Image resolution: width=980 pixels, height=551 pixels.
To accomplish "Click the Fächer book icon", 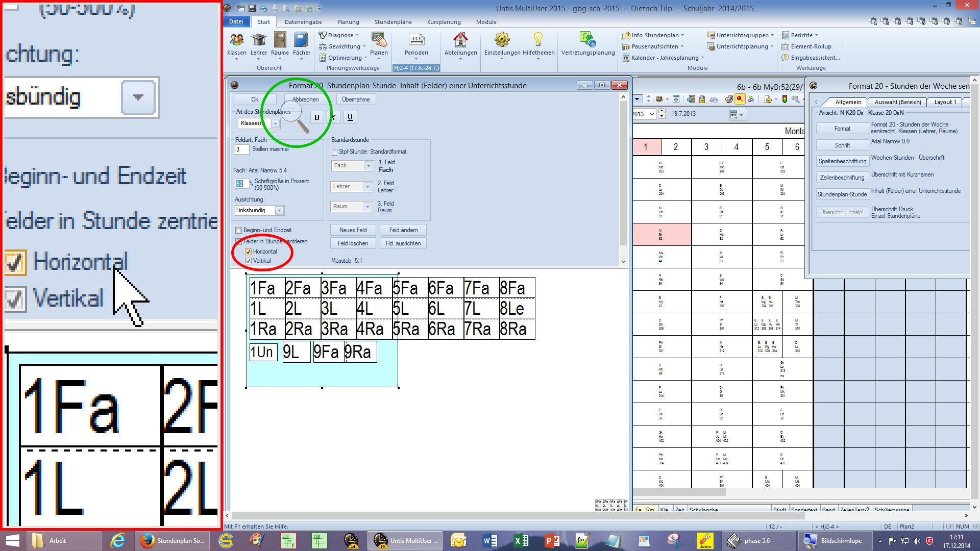I will point(301,40).
